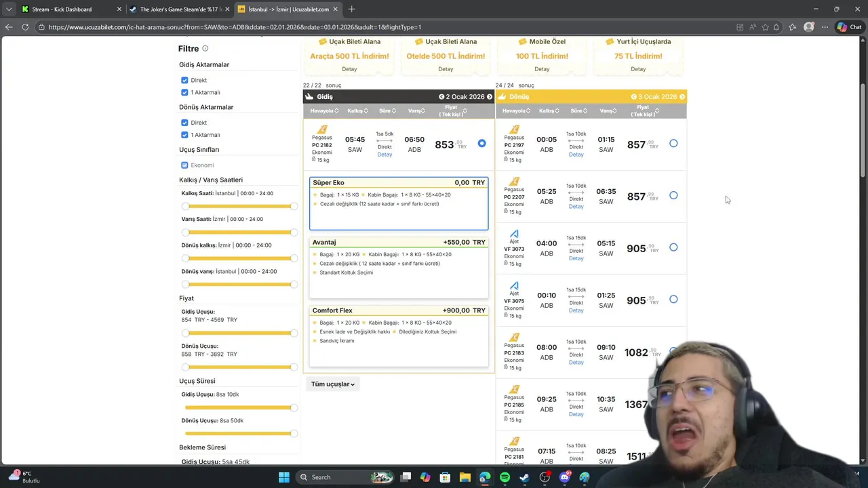Viewport: 868px width, 488px height.
Task: Select return flight VF 3073 radio button
Action: (x=673, y=247)
